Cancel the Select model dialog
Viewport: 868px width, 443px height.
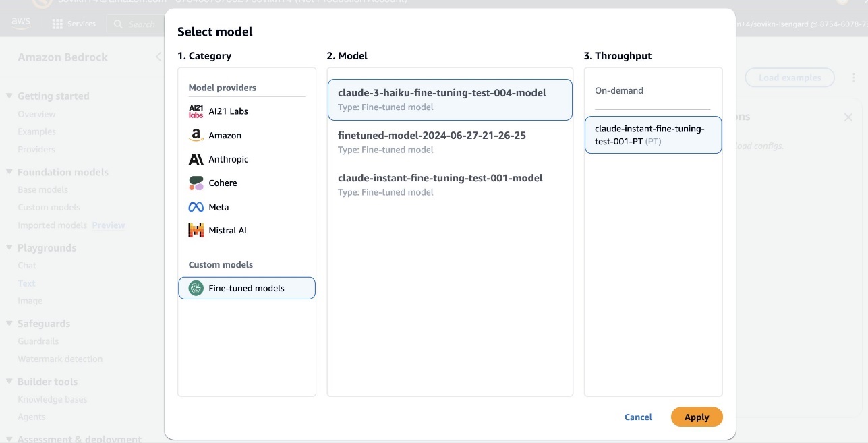pos(638,417)
